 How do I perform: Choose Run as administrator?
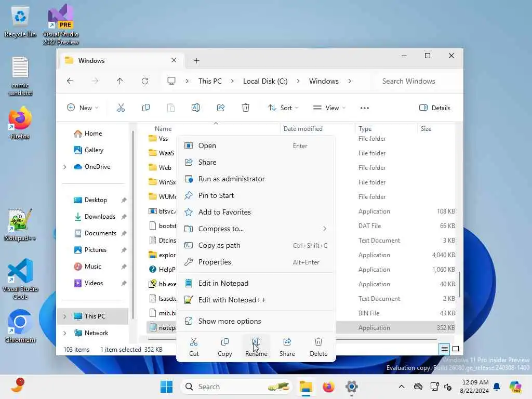257,179
